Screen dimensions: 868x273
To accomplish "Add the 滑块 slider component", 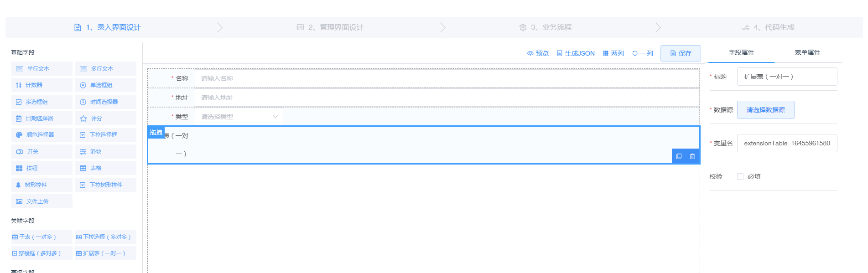I will pyautogui.click(x=106, y=152).
